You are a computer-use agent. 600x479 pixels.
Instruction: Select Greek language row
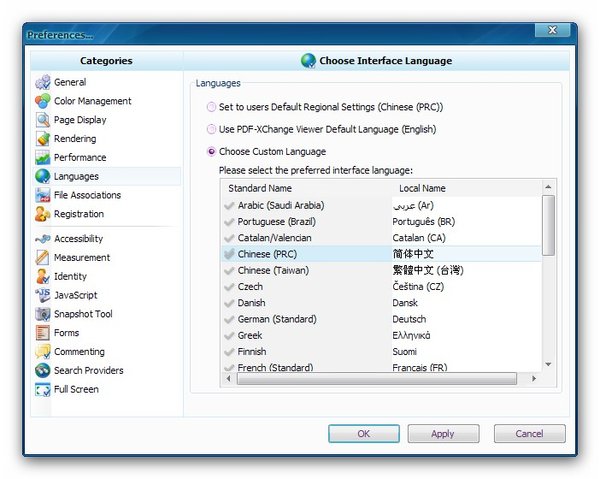pos(381,336)
